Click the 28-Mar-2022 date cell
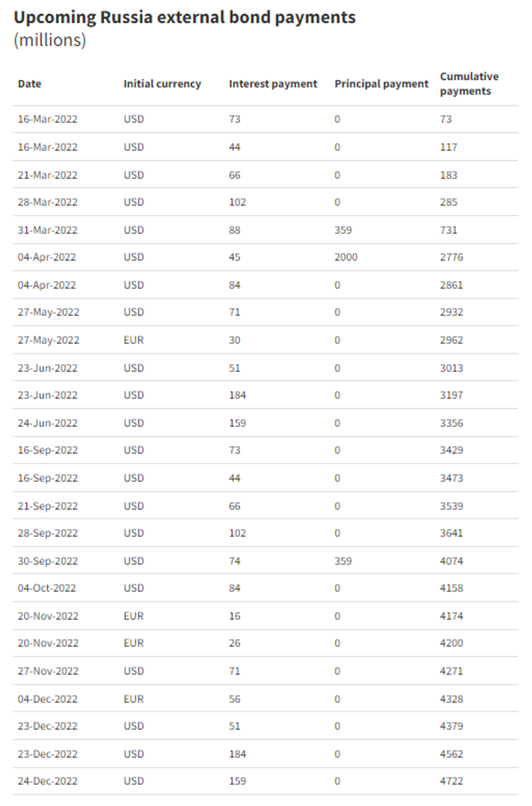The height and width of the screenshot is (806, 532). [47, 202]
